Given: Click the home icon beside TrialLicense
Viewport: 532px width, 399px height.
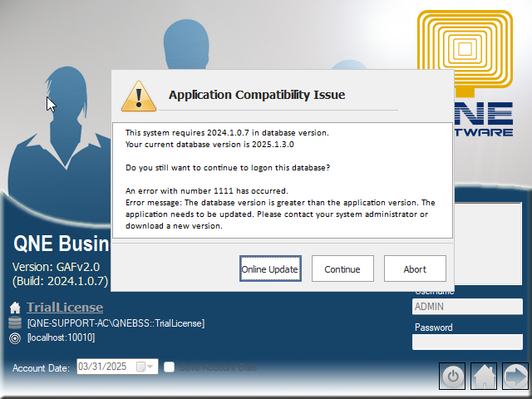Looking at the screenshot, I should pos(15,308).
